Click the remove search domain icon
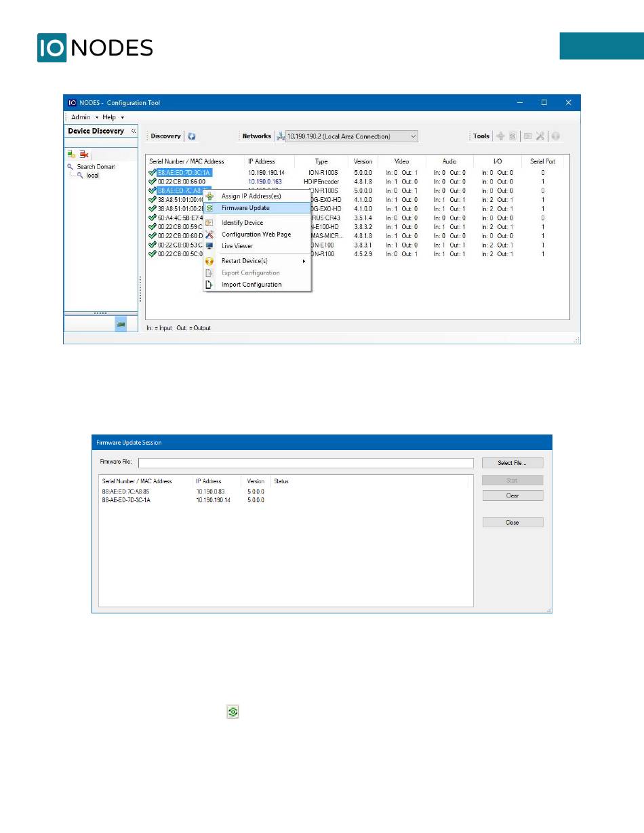The image size is (644, 833). click(x=84, y=155)
